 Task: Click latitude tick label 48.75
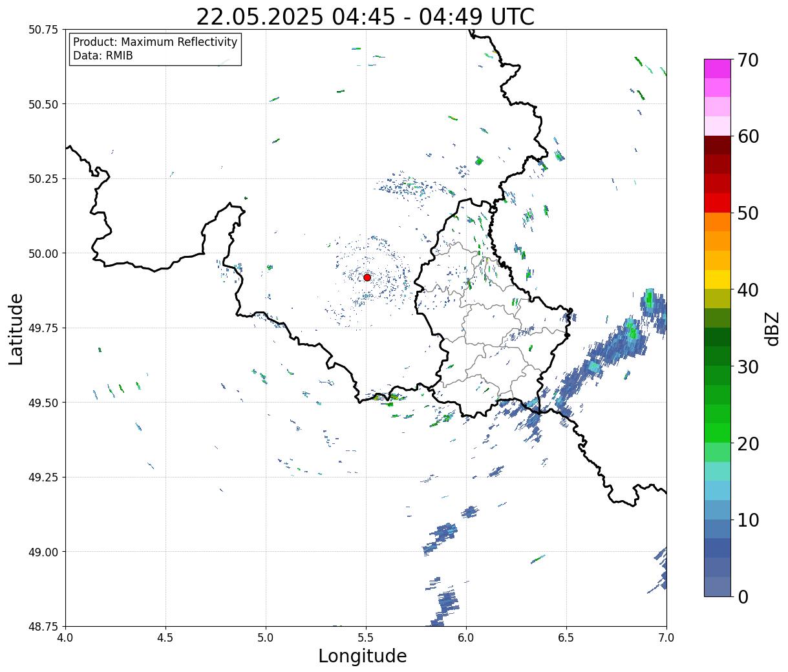point(43,626)
